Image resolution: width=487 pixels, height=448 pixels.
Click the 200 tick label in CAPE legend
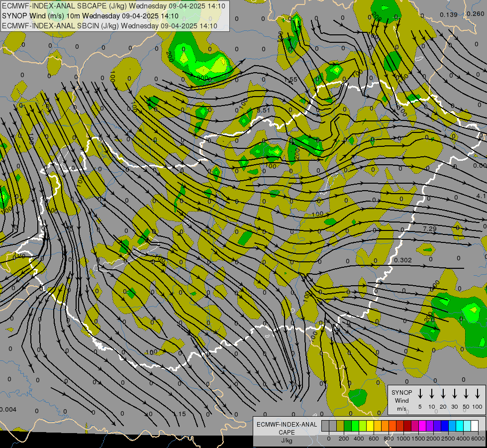(x=344, y=439)
